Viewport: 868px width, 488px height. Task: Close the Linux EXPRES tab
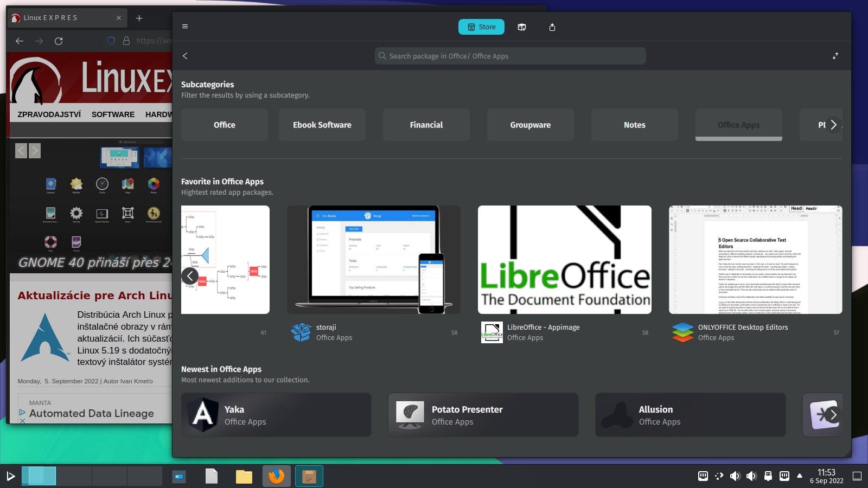(x=119, y=18)
